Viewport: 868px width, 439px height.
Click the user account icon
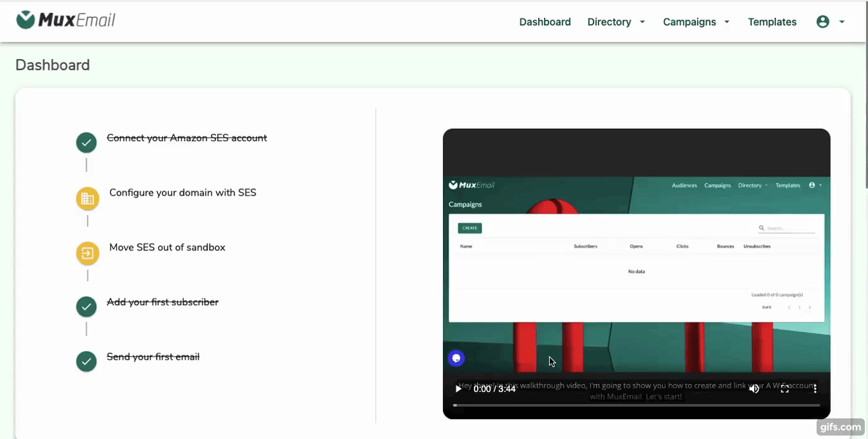click(x=822, y=22)
